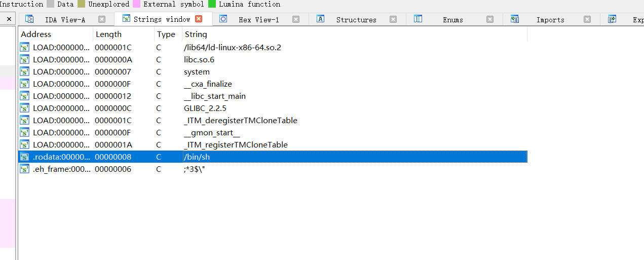The height and width of the screenshot is (260, 644).
Task: Sort by the Length column header
Action: (108, 34)
